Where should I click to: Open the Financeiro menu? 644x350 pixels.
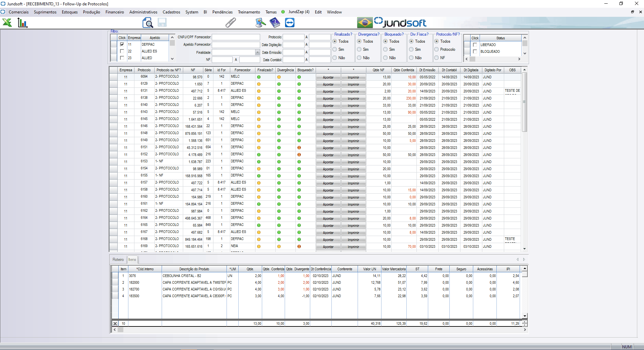115,12
